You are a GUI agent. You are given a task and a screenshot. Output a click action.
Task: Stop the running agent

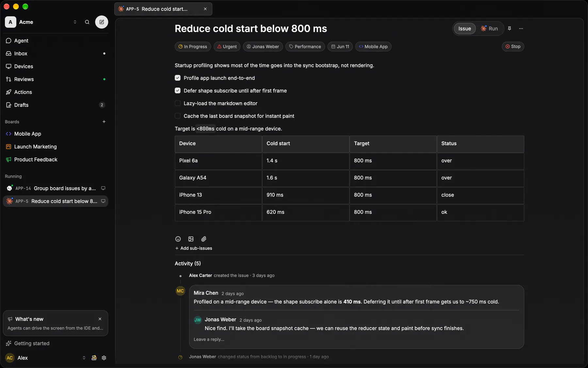(513, 46)
